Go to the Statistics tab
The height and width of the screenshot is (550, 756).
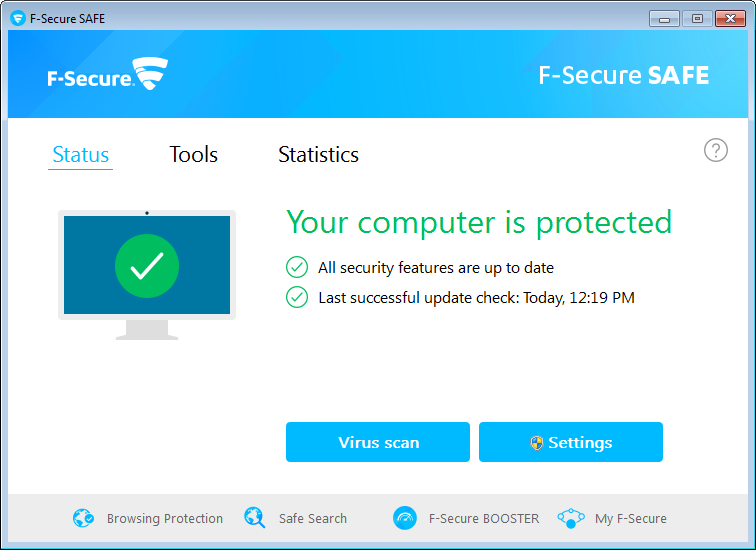tap(318, 155)
